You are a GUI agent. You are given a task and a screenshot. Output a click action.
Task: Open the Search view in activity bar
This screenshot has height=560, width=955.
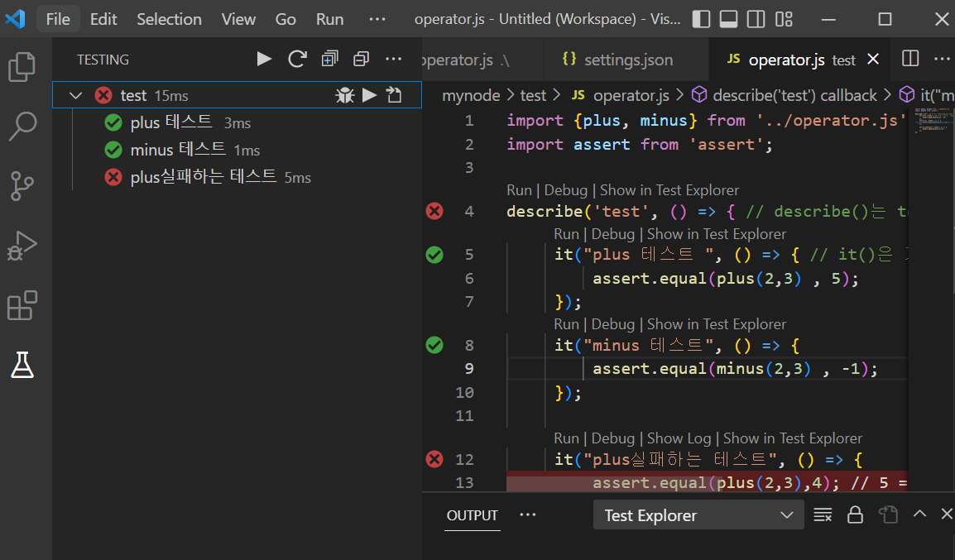(22, 127)
